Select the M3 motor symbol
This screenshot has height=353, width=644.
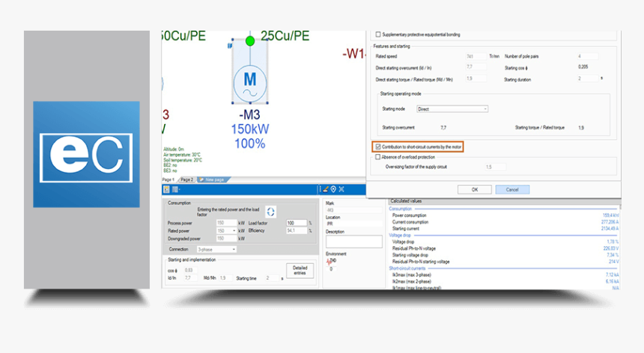[x=249, y=83]
